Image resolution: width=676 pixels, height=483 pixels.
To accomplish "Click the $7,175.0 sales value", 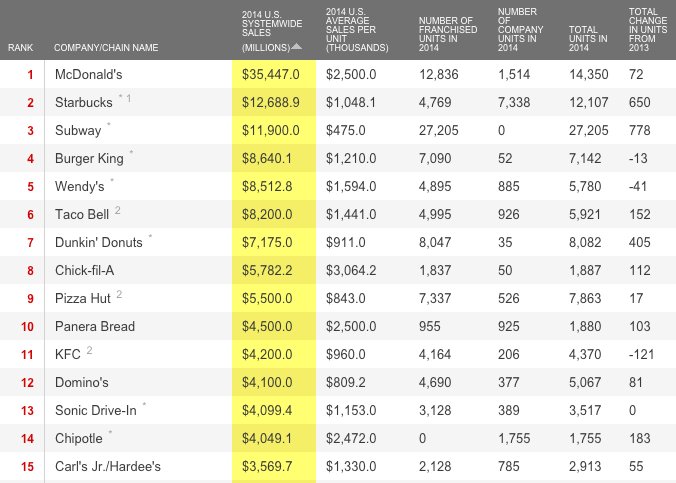I will (x=267, y=242).
